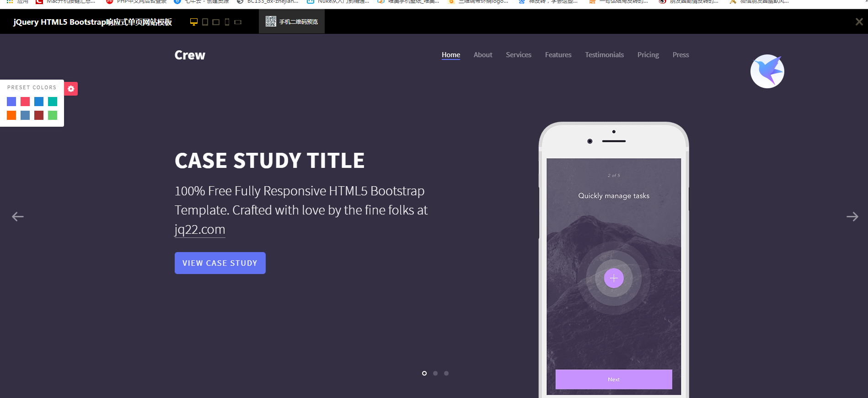This screenshot has height=398, width=868.
Task: Pick the dark red preset color
Action: click(39, 115)
